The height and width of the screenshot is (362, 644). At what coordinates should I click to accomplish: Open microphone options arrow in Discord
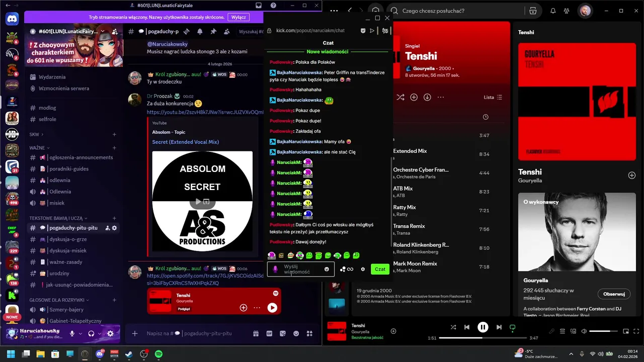point(80,333)
